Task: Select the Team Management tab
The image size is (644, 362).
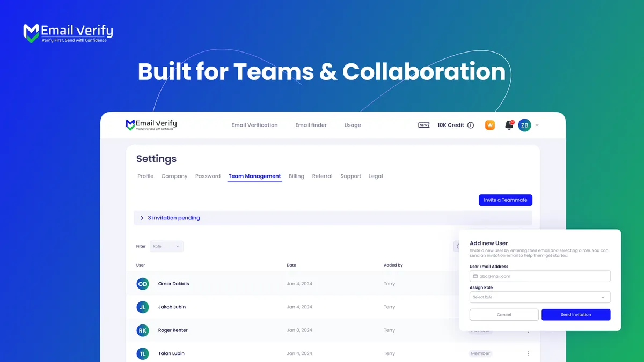Action: pyautogui.click(x=255, y=176)
